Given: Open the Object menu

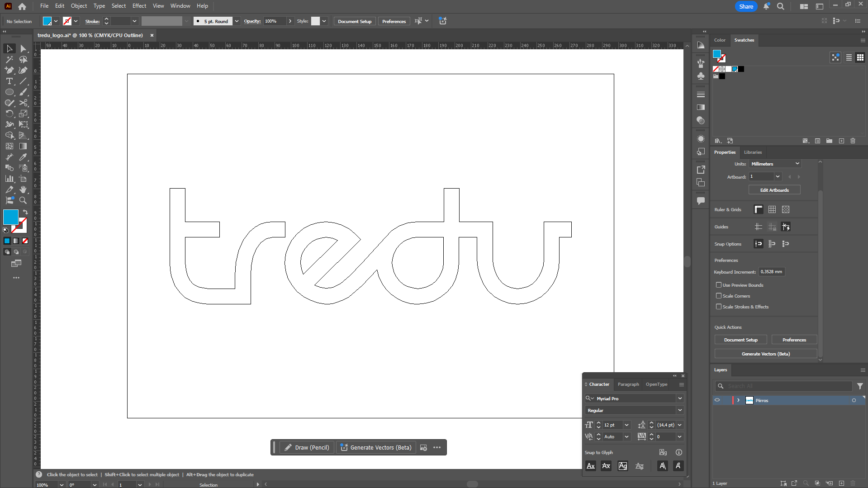Looking at the screenshot, I should [x=79, y=6].
